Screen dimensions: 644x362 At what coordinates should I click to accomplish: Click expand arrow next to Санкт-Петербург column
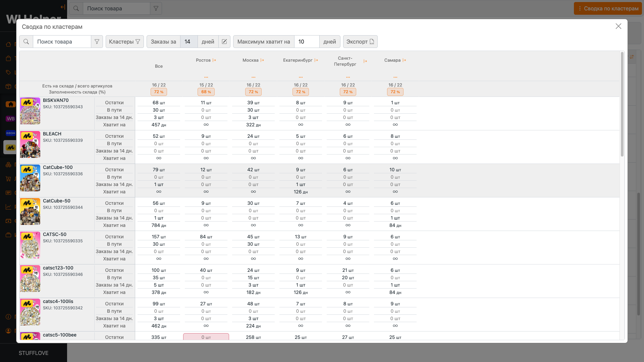pyautogui.click(x=365, y=61)
